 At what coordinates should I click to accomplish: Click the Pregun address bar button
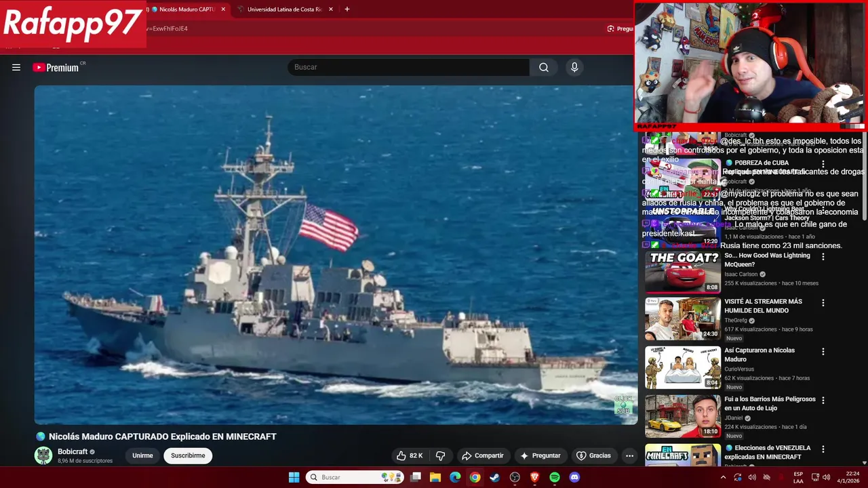pos(620,28)
